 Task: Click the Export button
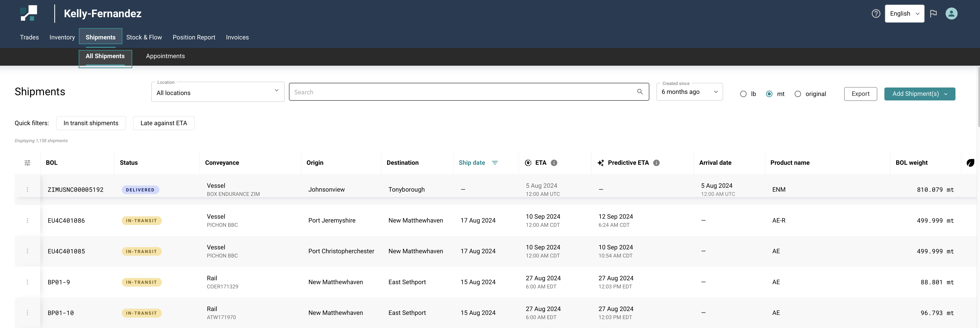coord(860,94)
